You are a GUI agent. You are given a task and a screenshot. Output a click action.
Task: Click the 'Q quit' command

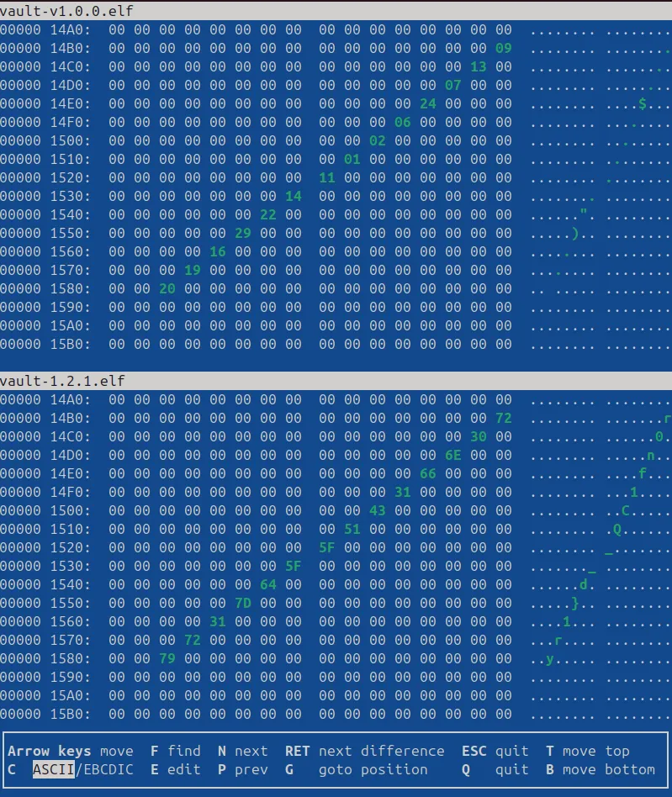click(x=495, y=769)
